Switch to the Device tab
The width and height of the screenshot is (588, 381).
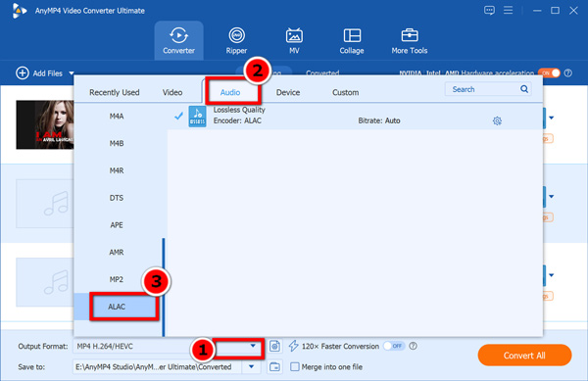pos(288,92)
